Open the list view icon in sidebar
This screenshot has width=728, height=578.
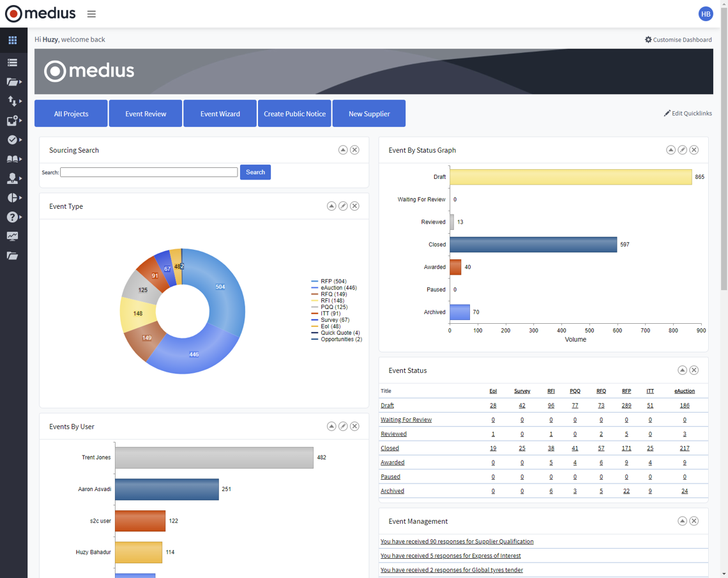coord(12,63)
